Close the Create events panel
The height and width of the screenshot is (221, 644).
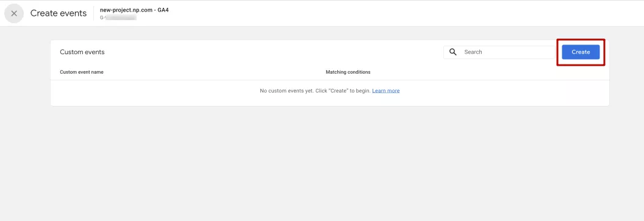pyautogui.click(x=14, y=13)
